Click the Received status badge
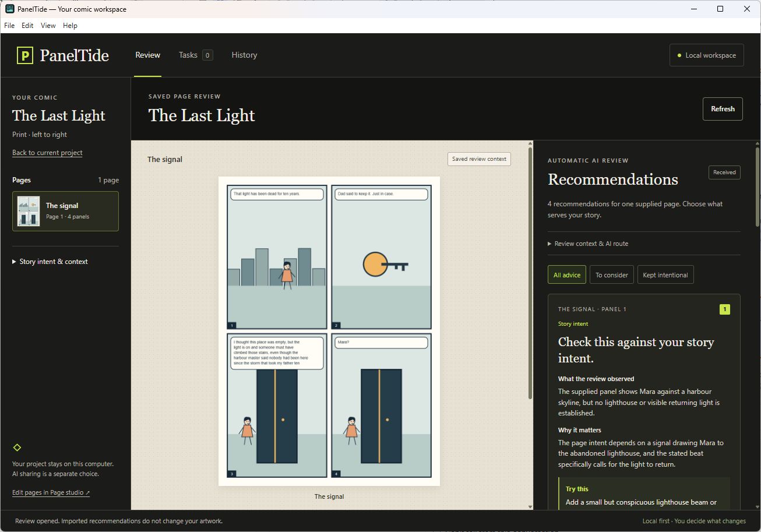761x532 pixels. pyautogui.click(x=724, y=172)
